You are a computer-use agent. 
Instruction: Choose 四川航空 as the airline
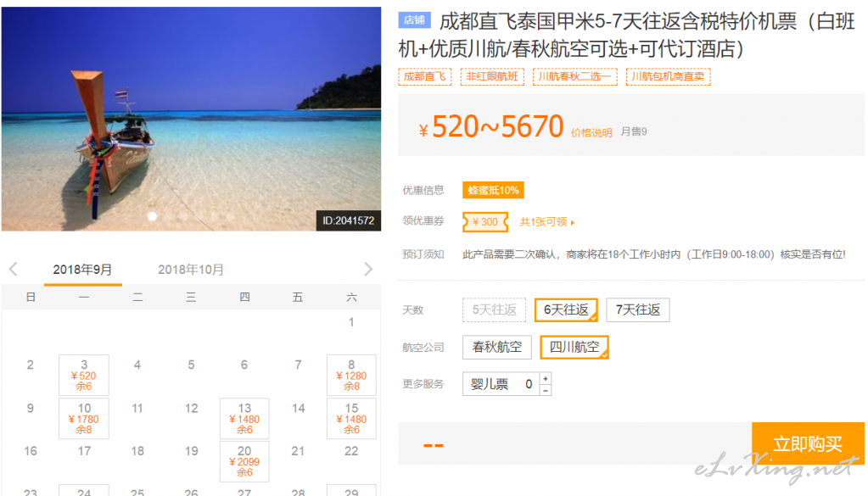pos(574,348)
